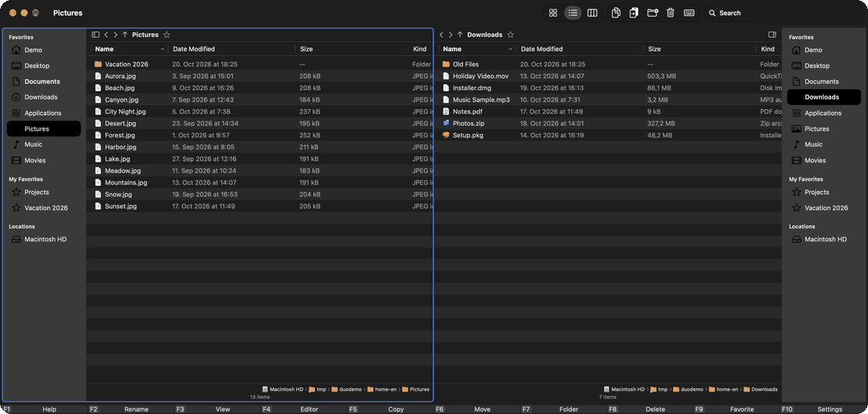Screen dimensions: 868x414
Task: Open Macintosh HD in right sidebar
Action: click(825, 239)
